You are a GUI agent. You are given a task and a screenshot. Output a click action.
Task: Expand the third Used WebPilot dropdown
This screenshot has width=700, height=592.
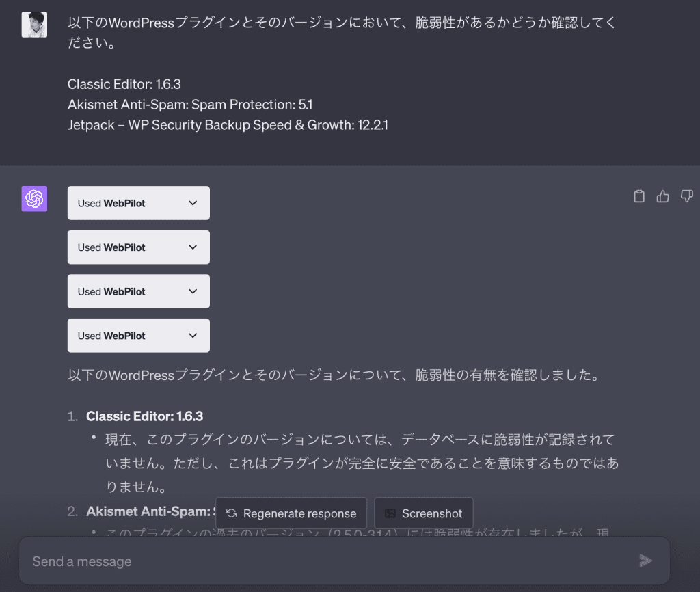(x=138, y=291)
